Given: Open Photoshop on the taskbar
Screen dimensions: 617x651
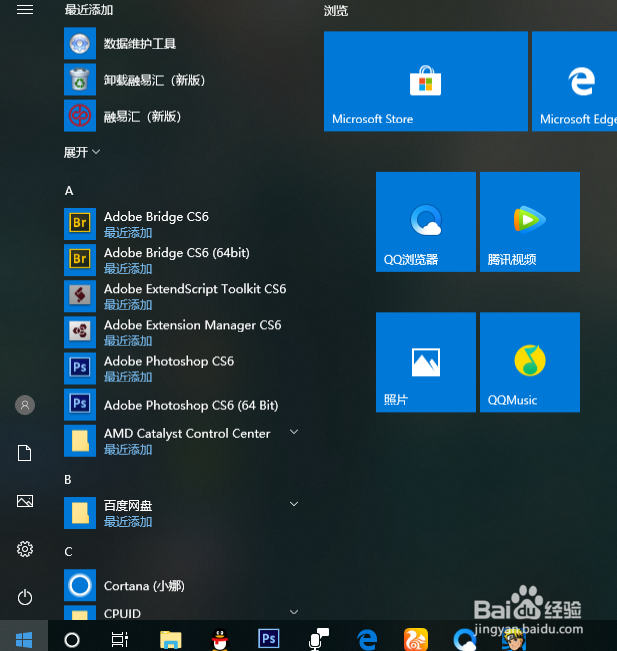Looking at the screenshot, I should (x=269, y=639).
